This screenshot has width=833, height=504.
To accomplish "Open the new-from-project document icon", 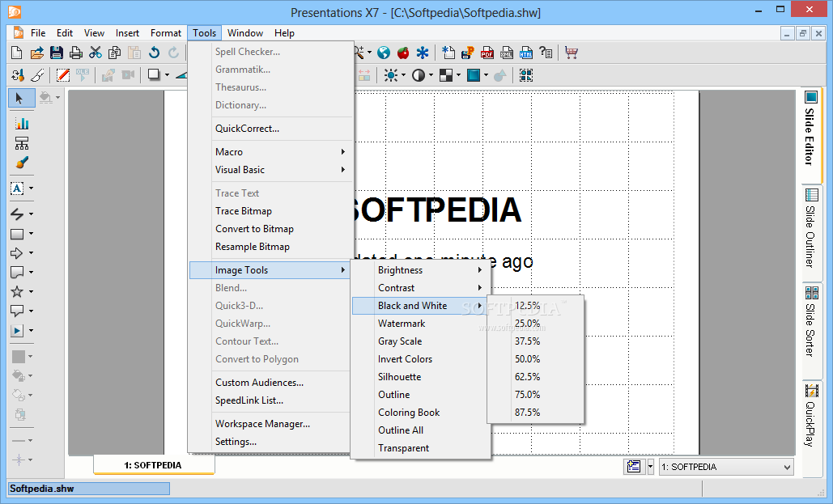I will coord(448,53).
